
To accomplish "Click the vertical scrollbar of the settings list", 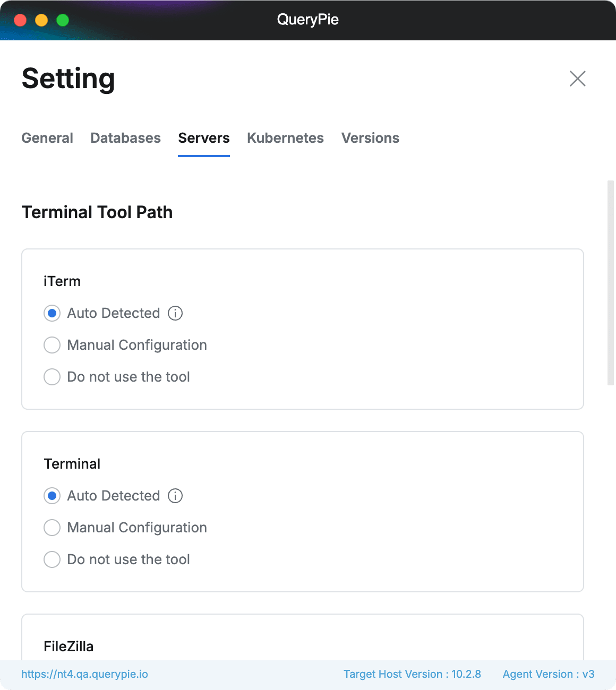I will point(611,282).
